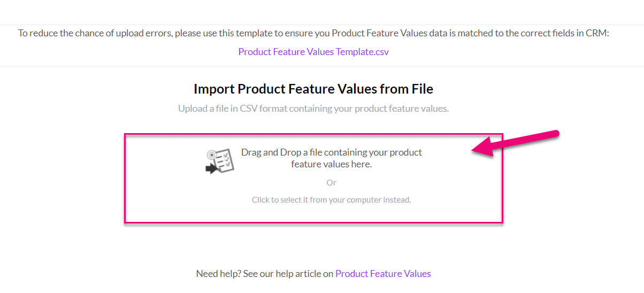Click the word "Template.csv" in the purple link
The height and width of the screenshot is (293, 644).
363,52
